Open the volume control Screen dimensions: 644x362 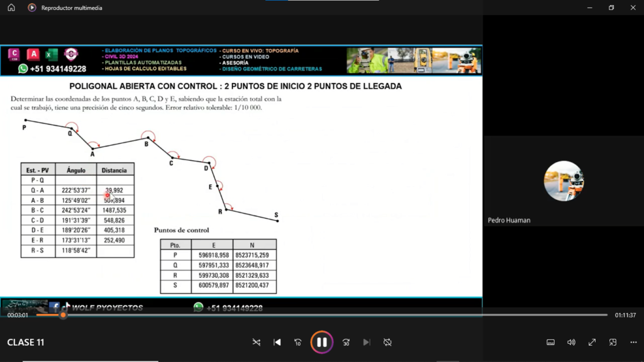tap(571, 342)
